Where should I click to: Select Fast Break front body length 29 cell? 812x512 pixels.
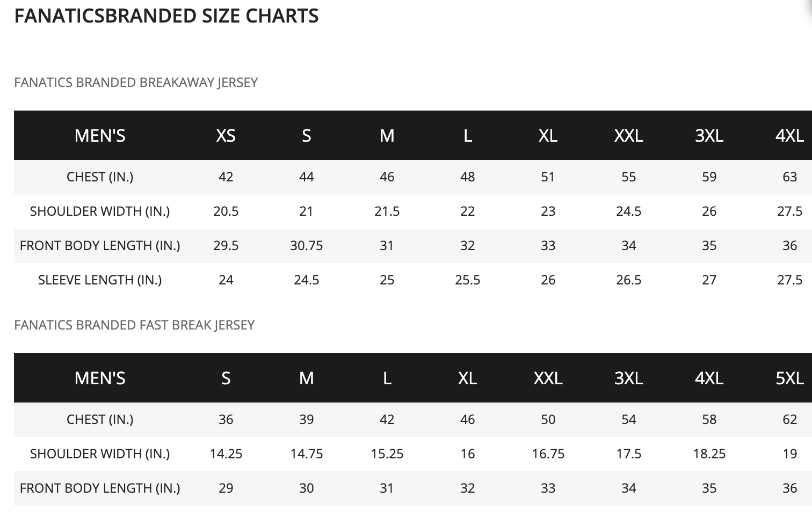point(226,488)
